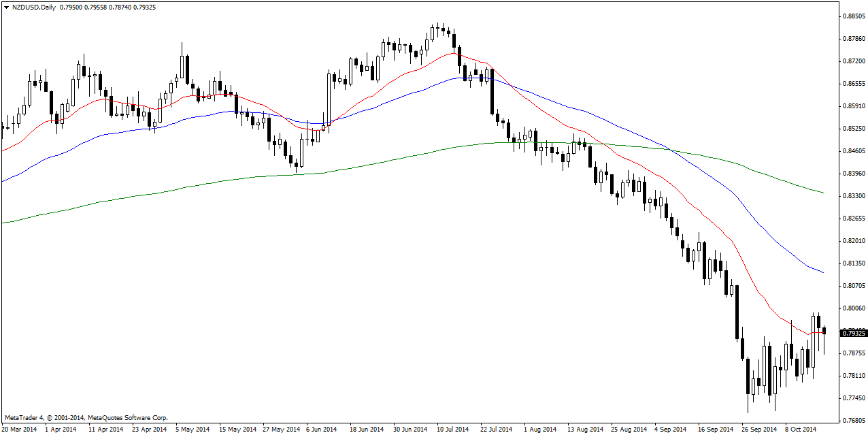Screen dimensions: 868x435
Task: Click the NZDUSD,Daily symbol title
Action: point(35,7)
